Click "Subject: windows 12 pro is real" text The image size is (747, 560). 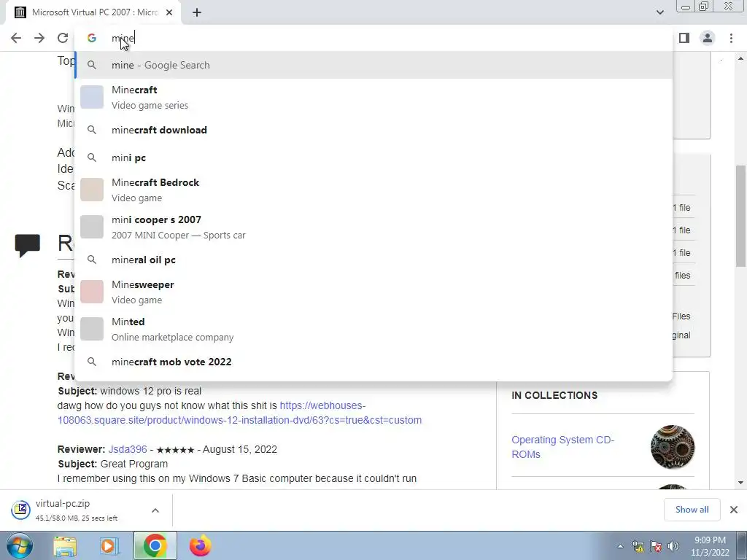pyautogui.click(x=130, y=391)
